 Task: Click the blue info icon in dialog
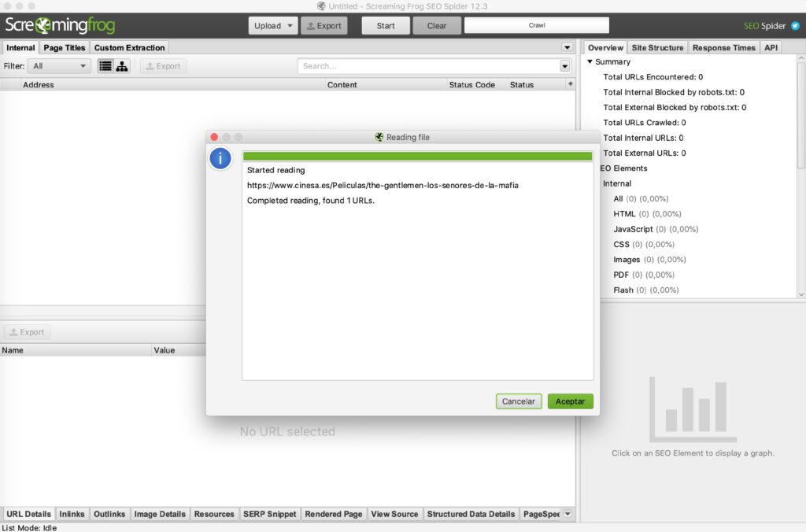pyautogui.click(x=220, y=158)
